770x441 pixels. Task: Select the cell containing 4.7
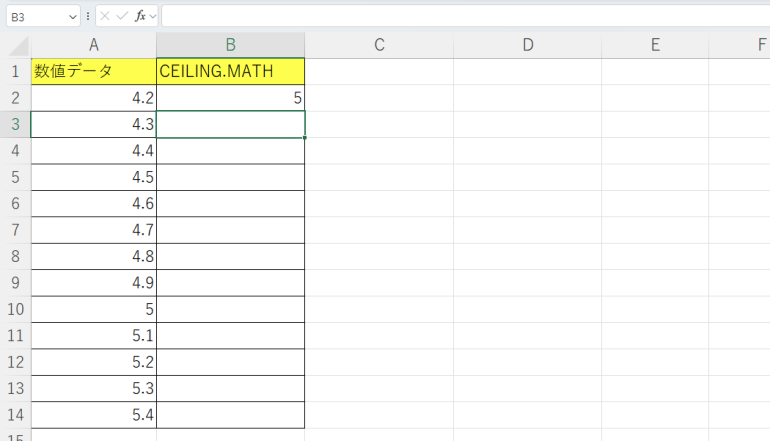(94, 230)
